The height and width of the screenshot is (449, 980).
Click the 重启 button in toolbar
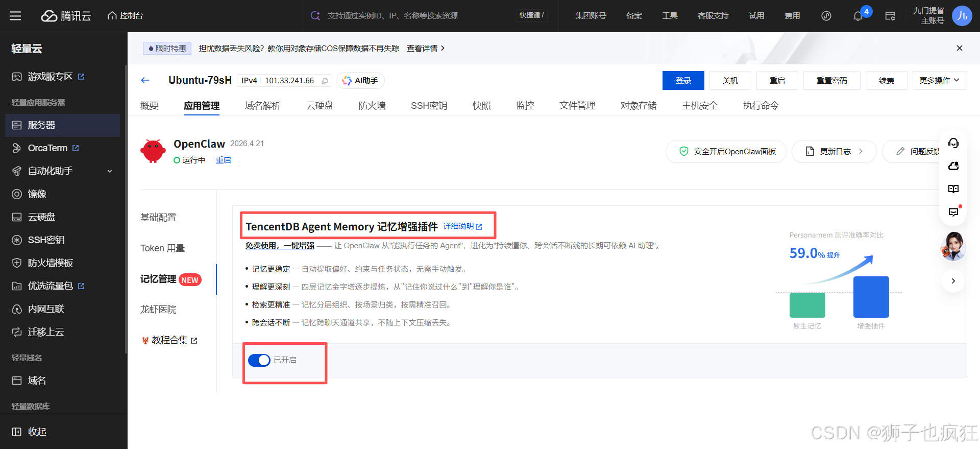click(x=777, y=81)
